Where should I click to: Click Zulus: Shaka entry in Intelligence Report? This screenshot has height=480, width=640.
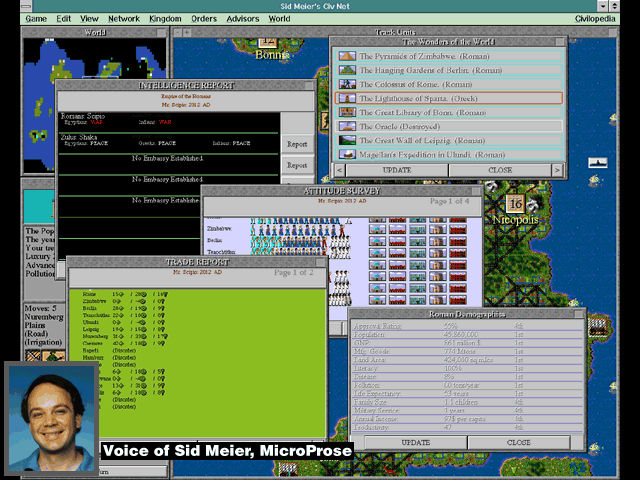pyautogui.click(x=79, y=137)
